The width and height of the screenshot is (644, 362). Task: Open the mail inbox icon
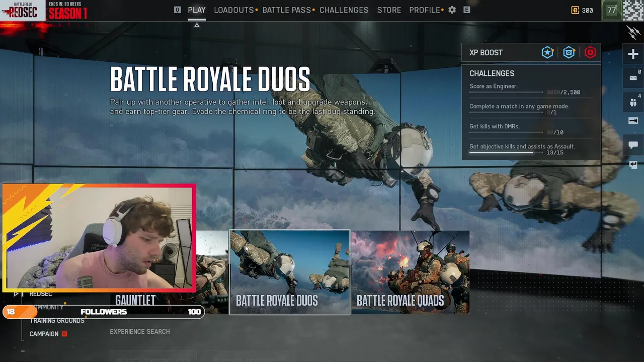(x=633, y=78)
